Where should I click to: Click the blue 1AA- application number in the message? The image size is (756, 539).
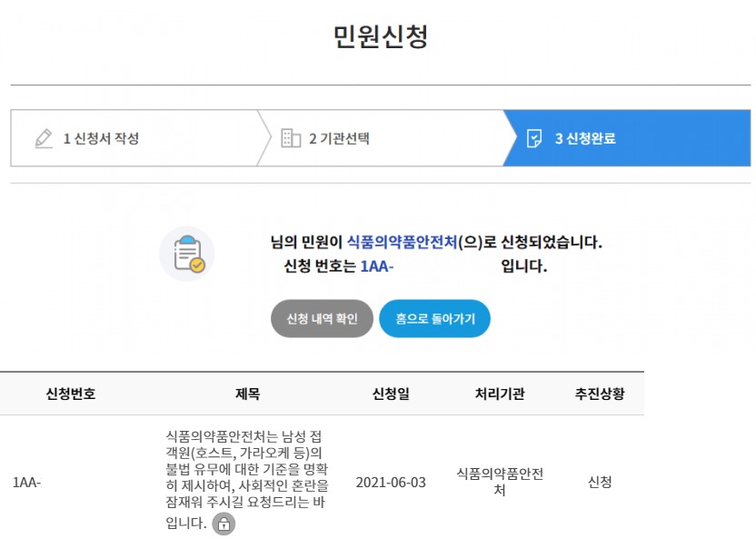click(x=376, y=267)
